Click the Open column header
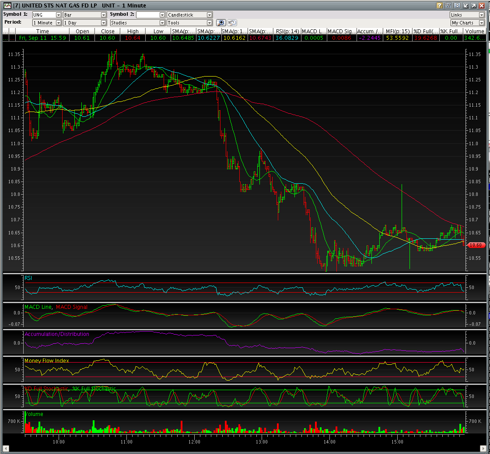Screen dimensions: 490x454 click(x=82, y=31)
